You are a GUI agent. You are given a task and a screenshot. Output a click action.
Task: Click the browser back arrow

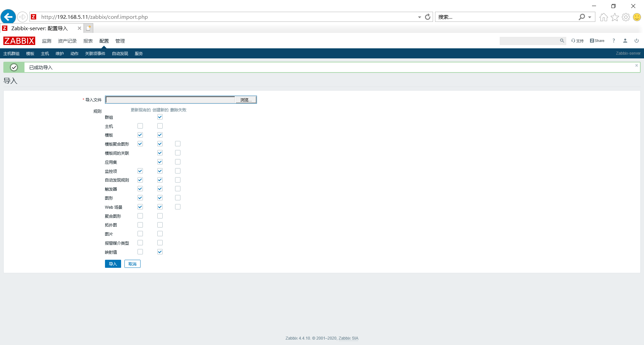[8, 17]
